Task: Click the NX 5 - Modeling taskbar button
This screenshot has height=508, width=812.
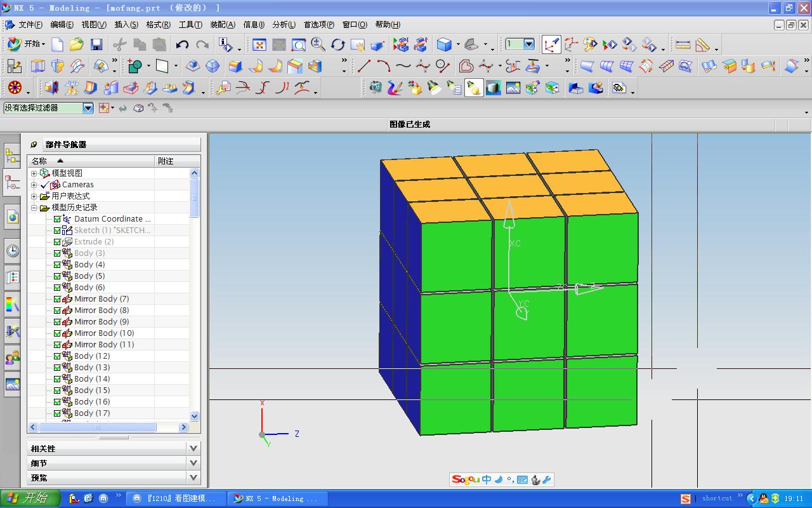Action: click(x=276, y=498)
